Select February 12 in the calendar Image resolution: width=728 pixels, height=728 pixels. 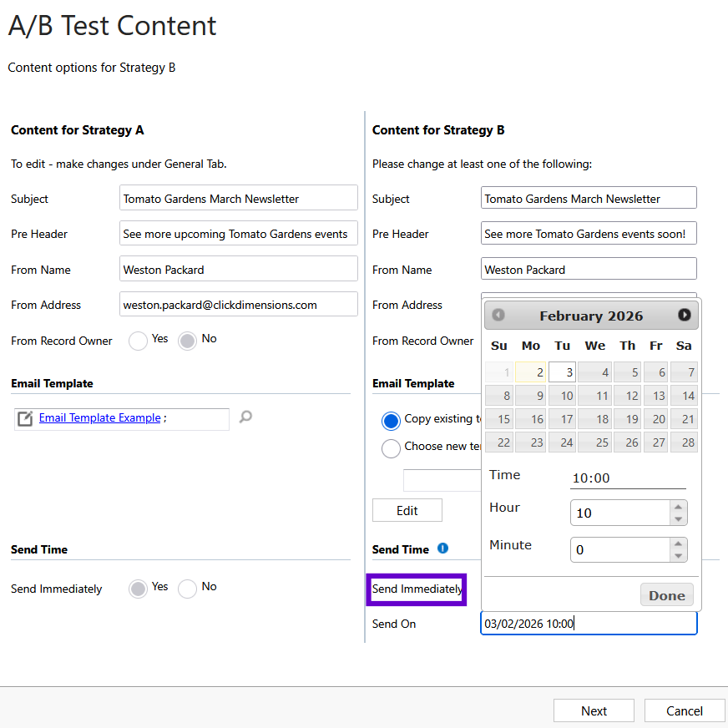(x=627, y=396)
